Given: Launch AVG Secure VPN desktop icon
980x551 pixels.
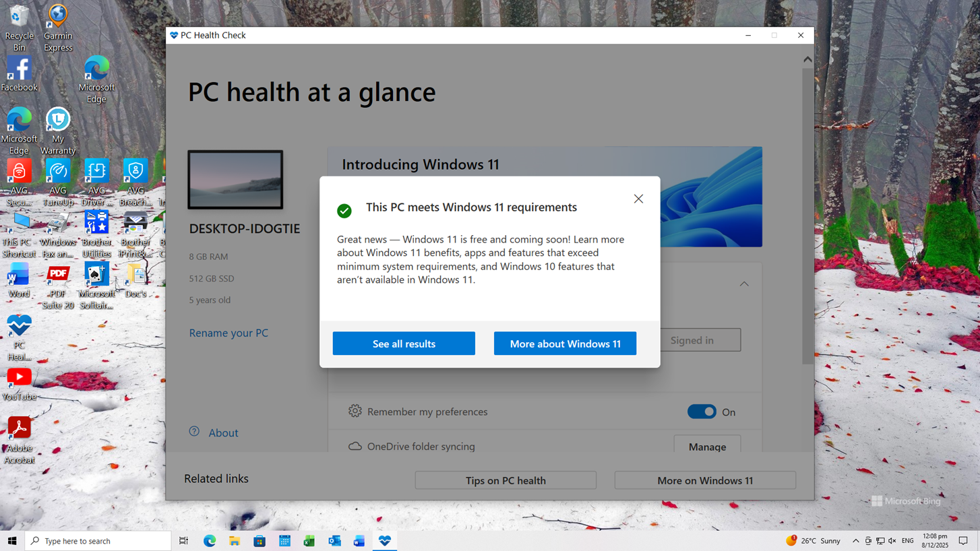Looking at the screenshot, I should (19, 183).
